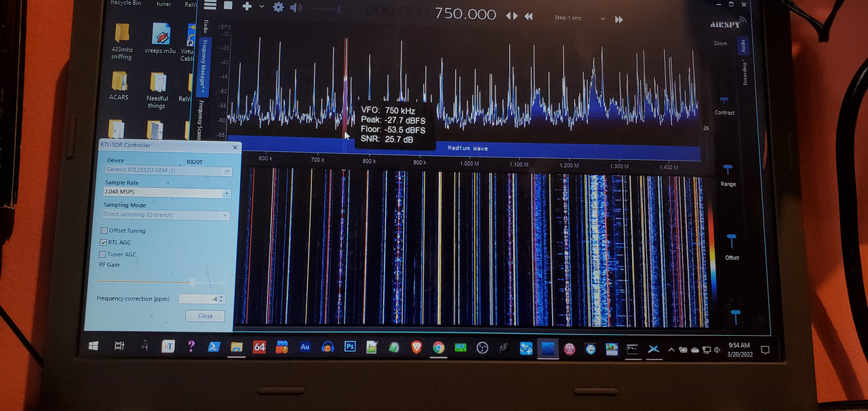
Task: Step frequency up with the fast-forward arrows
Action: point(618,20)
